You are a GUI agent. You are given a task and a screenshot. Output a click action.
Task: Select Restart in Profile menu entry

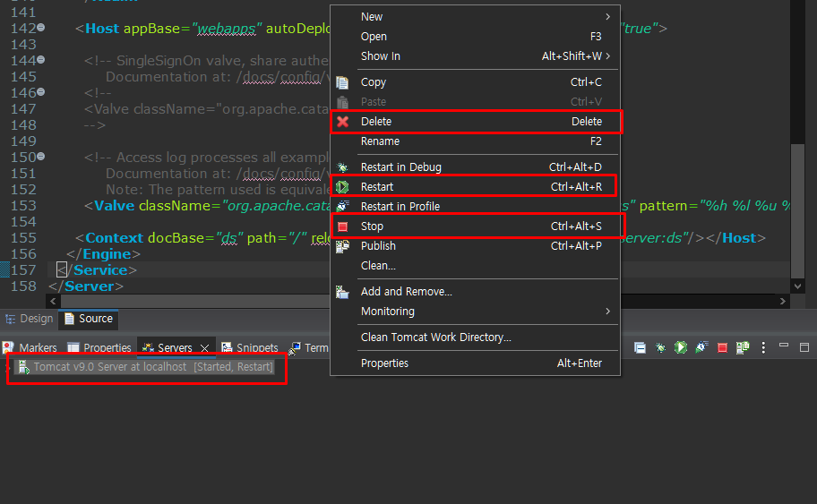coord(475,206)
